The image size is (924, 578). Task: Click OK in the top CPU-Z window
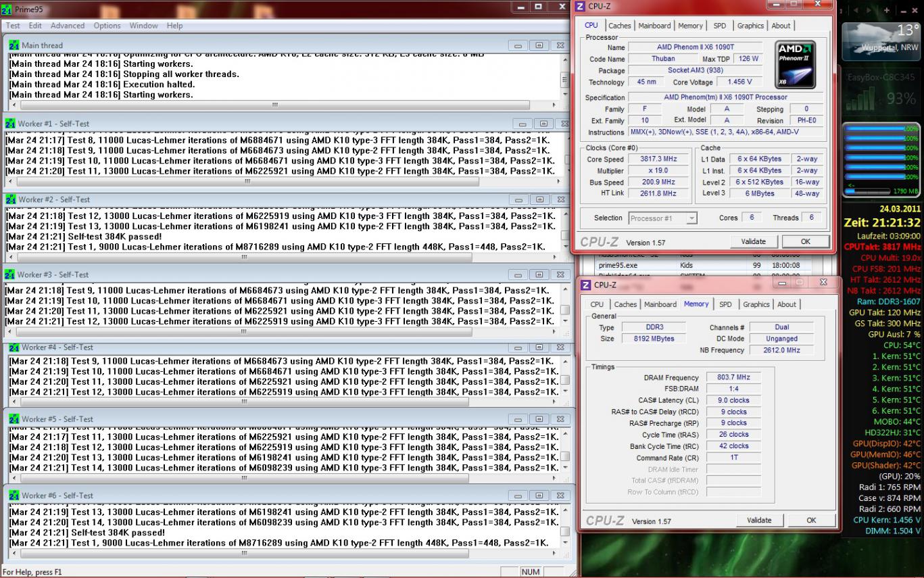805,241
